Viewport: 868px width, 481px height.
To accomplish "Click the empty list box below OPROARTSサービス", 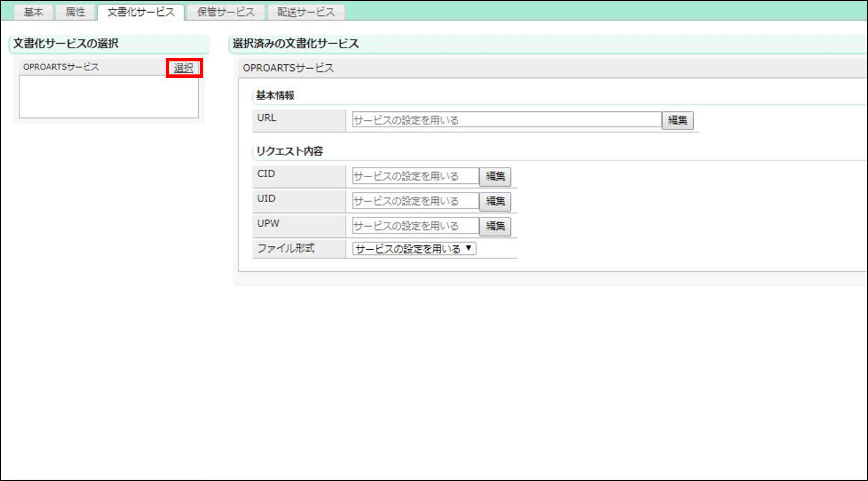I will 108,97.
